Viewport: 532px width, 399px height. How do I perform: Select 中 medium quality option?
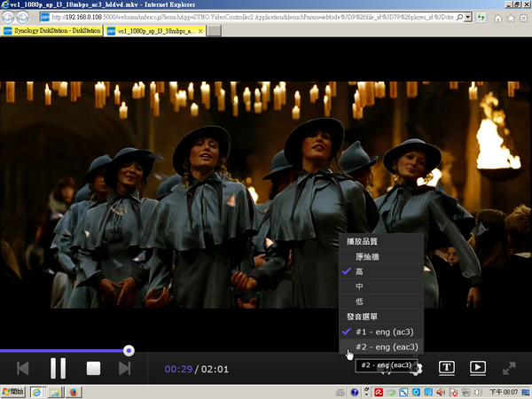click(381, 286)
